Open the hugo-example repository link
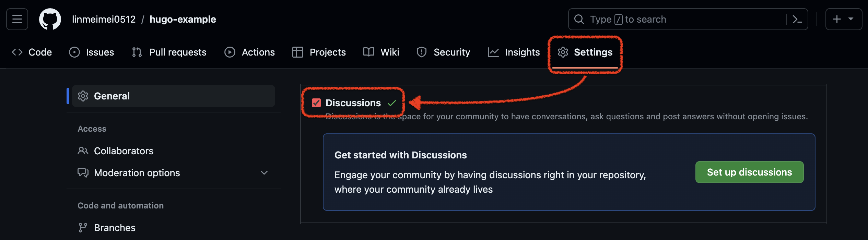Viewport: 868px width, 240px height. click(x=183, y=19)
